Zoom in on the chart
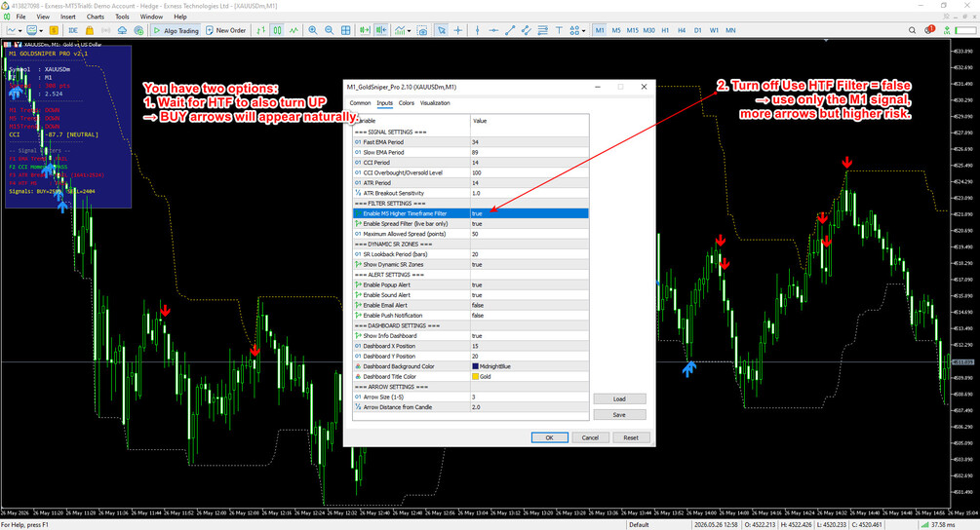The image size is (980, 530). 312,30
